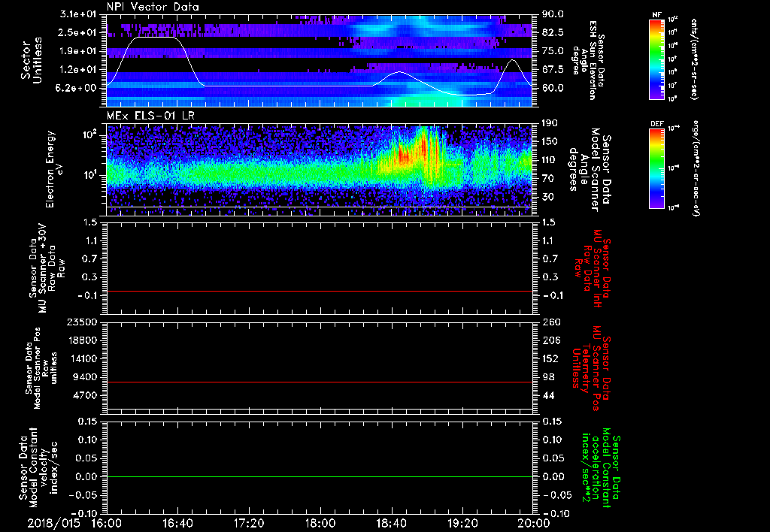Viewport: 770px width, 532px height.
Task: Click the '14100' scanner position axis value
Action: click(x=84, y=358)
